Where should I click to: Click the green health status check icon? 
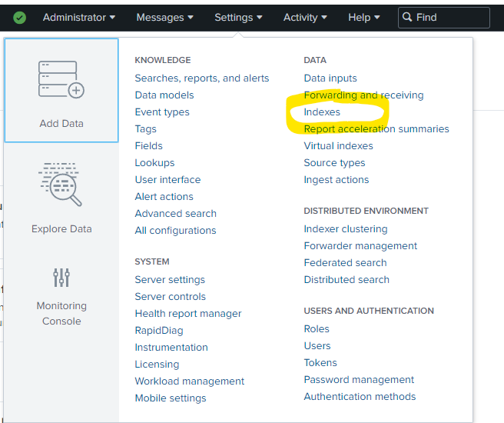[20, 18]
